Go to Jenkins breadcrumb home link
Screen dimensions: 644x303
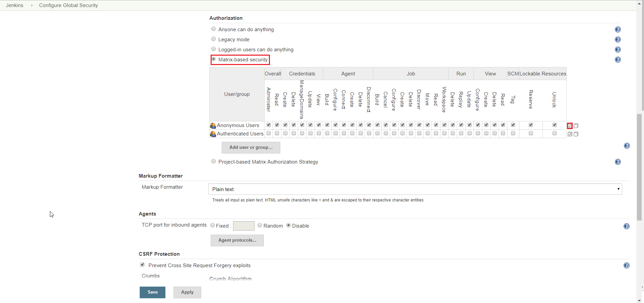(14, 5)
